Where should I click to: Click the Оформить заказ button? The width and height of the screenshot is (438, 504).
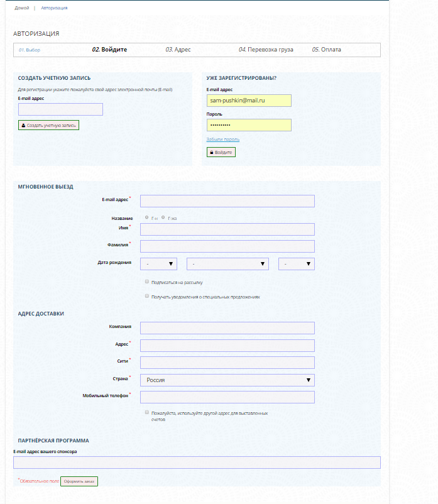(79, 481)
